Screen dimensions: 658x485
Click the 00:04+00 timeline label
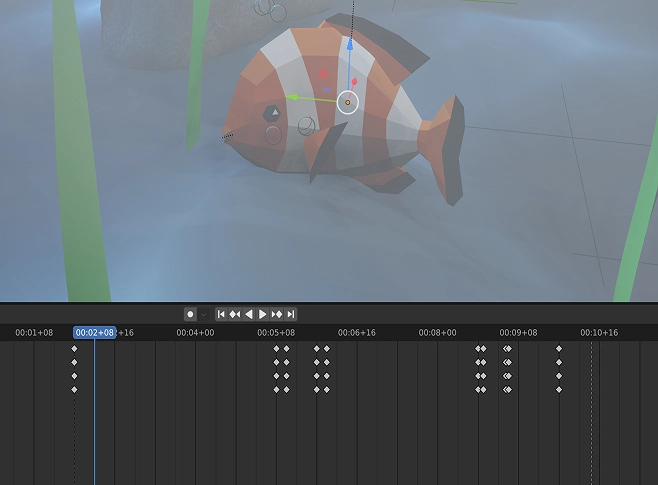[195, 333]
